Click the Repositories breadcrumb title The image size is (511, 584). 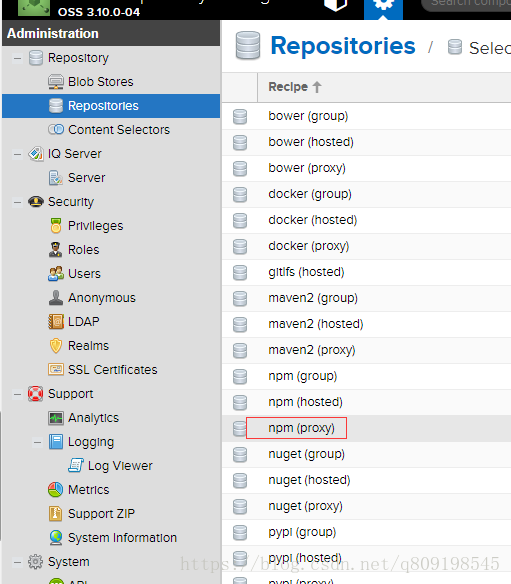[343, 46]
